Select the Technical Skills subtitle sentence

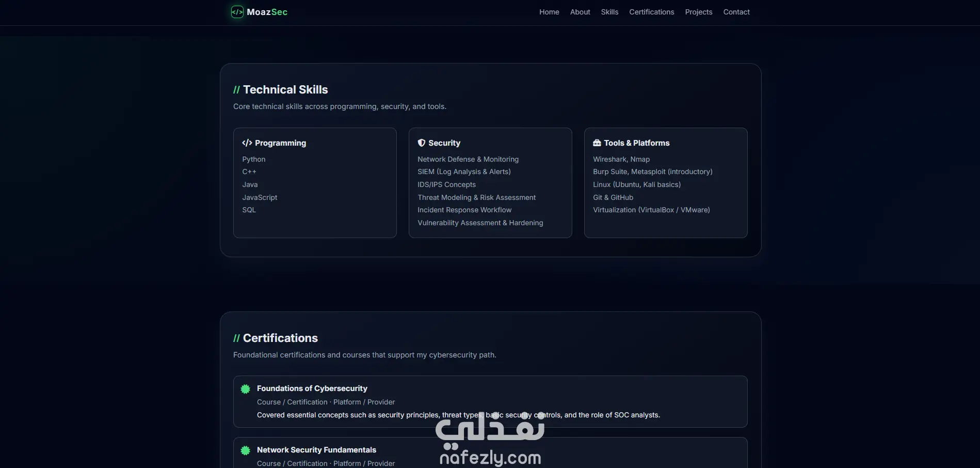pos(340,107)
